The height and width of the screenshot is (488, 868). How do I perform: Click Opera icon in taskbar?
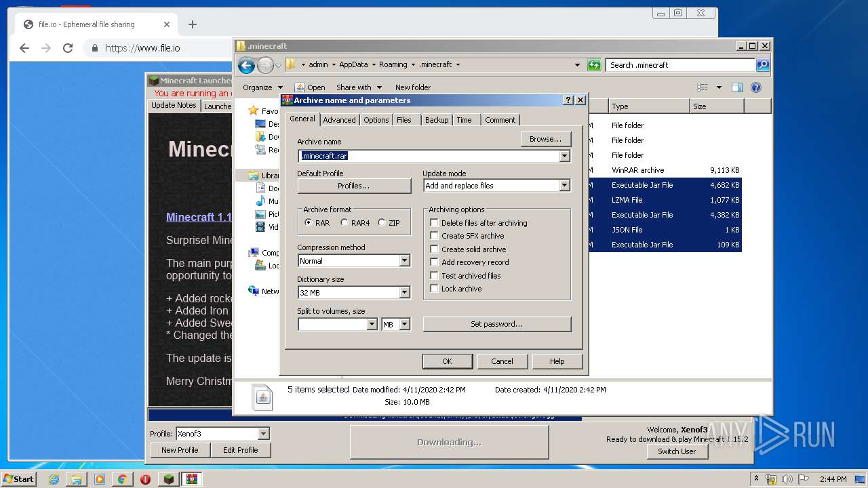pos(145,479)
